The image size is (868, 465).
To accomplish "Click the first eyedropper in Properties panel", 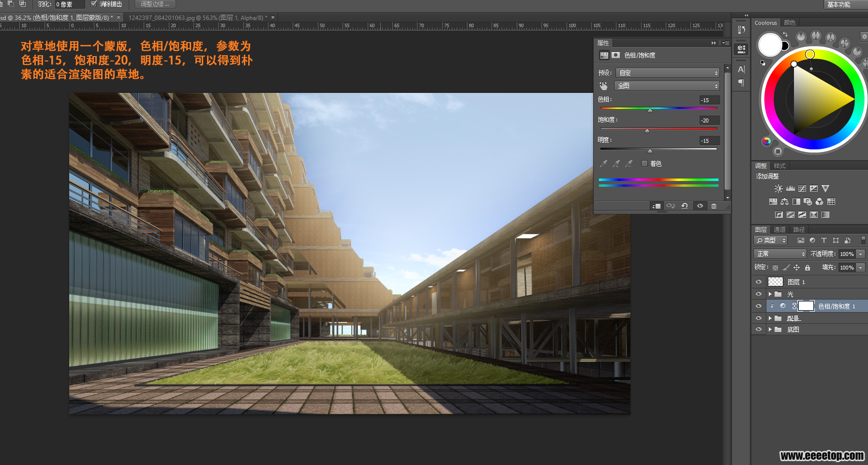I will click(x=603, y=164).
